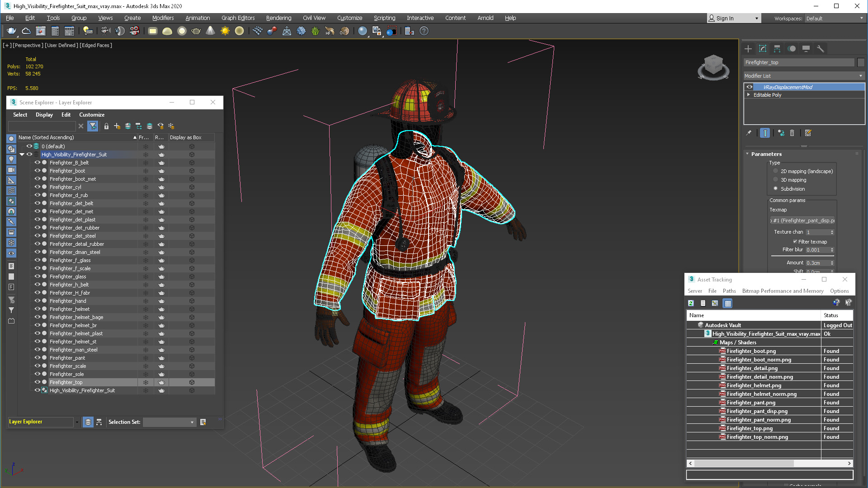
Task: Select the V-Ray dome light icon
Action: (x=167, y=31)
